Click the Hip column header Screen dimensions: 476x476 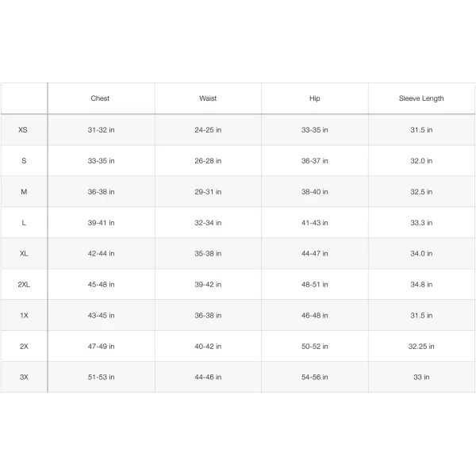pyautogui.click(x=315, y=98)
